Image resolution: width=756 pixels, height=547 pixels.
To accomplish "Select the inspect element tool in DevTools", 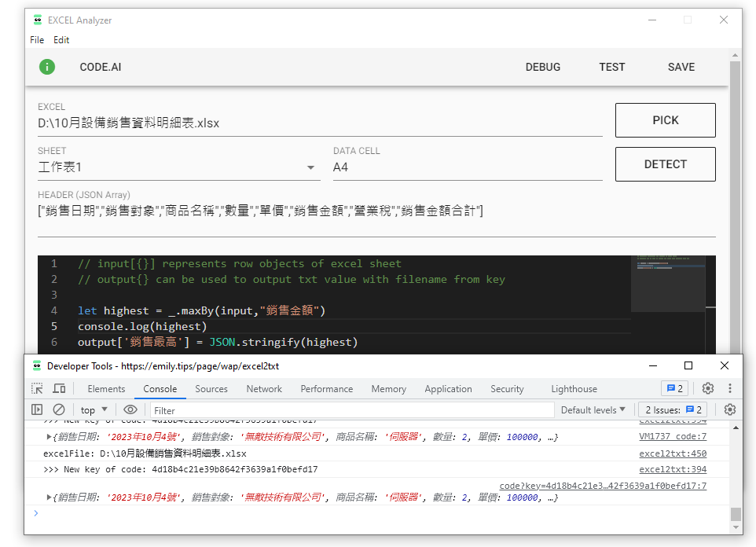I will (x=37, y=388).
